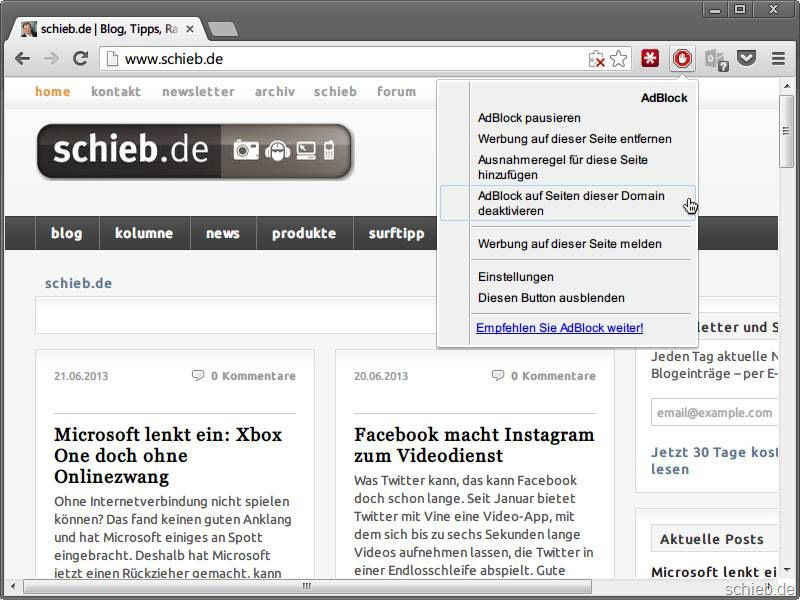Click the schieb link in top navigation

pos(335,92)
